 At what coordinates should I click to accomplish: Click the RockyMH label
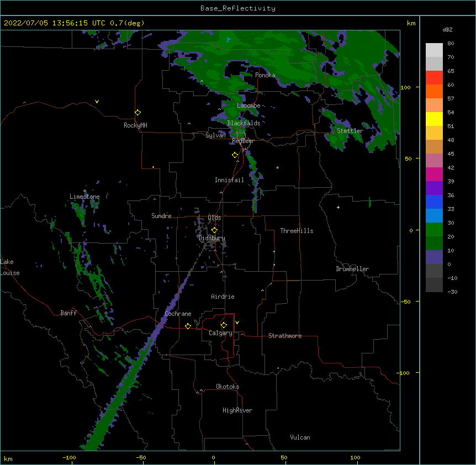coord(135,125)
